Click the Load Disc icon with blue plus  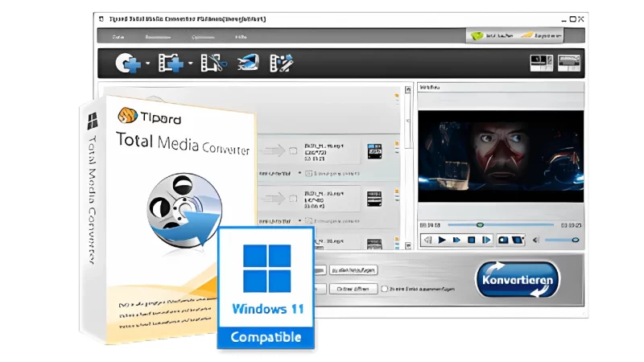pos(127,64)
